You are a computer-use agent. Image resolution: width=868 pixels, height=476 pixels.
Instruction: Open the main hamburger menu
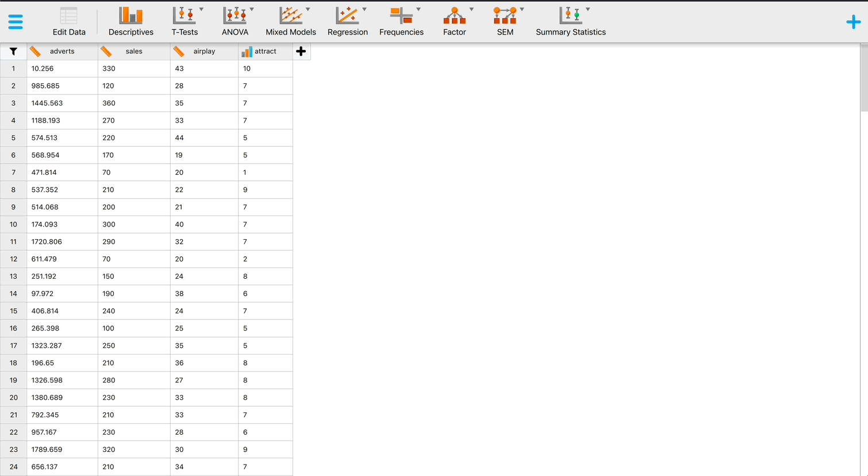pyautogui.click(x=16, y=22)
